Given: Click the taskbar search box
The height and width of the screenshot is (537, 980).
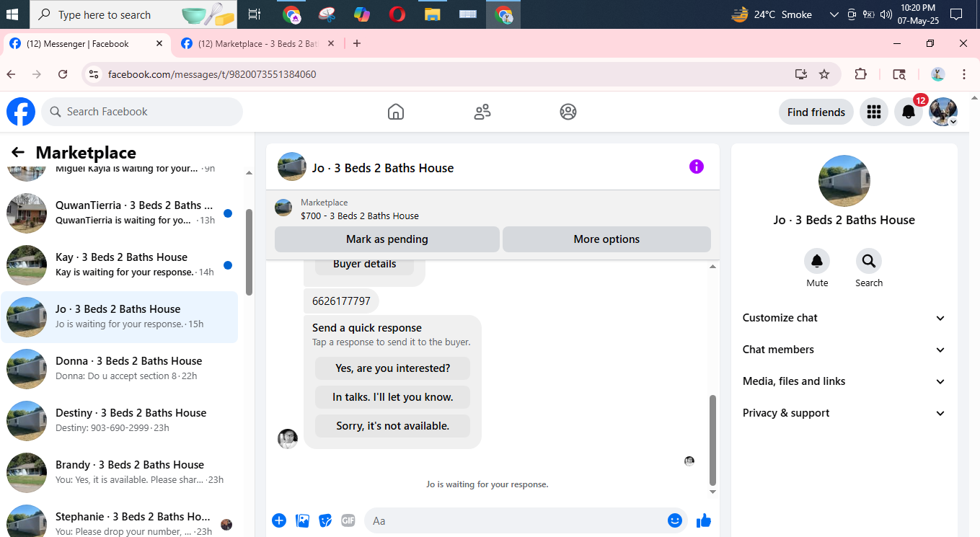Looking at the screenshot, I should click(x=133, y=14).
